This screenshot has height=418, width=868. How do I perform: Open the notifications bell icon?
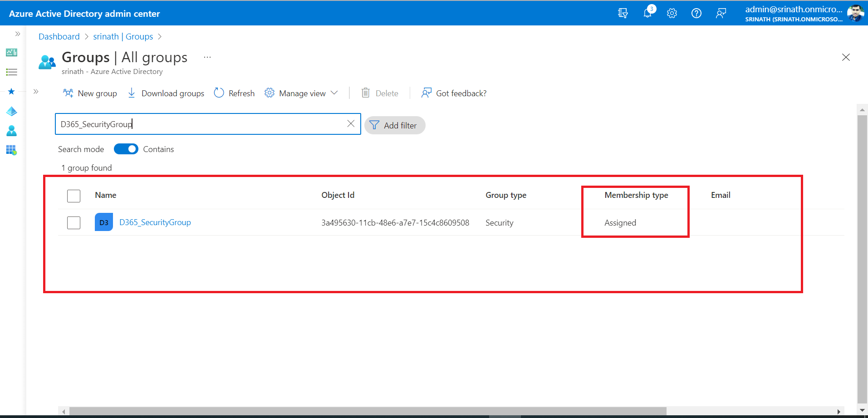tap(647, 13)
